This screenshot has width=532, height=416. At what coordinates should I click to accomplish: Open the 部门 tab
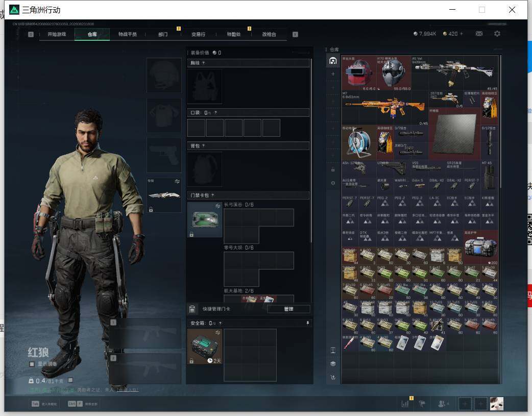(x=163, y=34)
